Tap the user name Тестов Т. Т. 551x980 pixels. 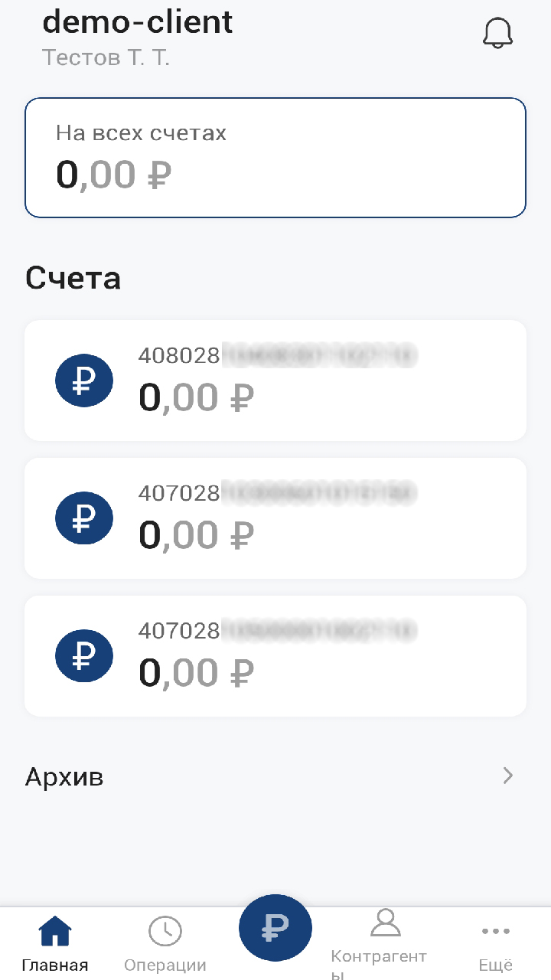coord(106,57)
